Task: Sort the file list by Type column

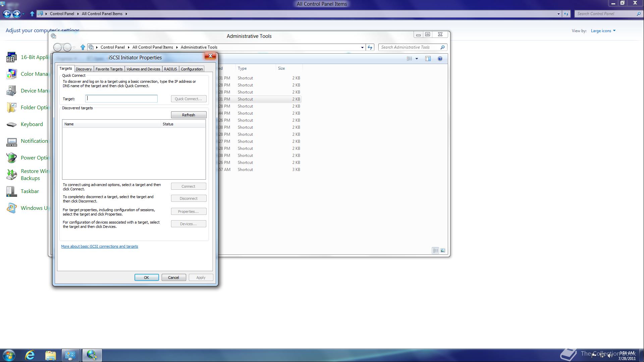Action: click(x=242, y=68)
